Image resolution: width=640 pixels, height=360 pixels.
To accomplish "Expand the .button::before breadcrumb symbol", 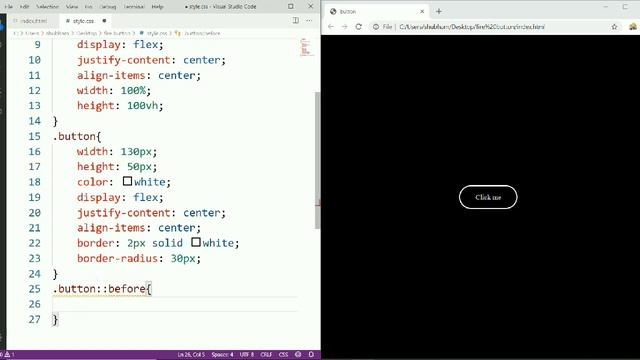I will tap(199, 33).
